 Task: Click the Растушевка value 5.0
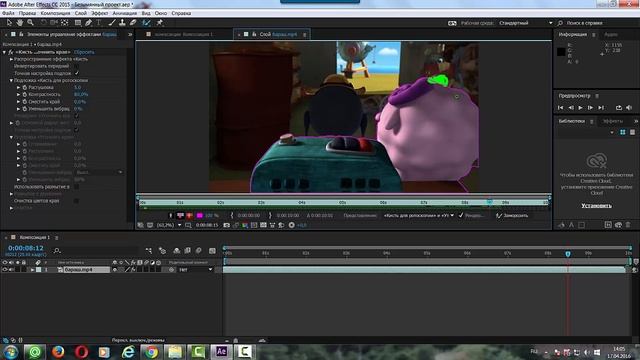(78, 87)
